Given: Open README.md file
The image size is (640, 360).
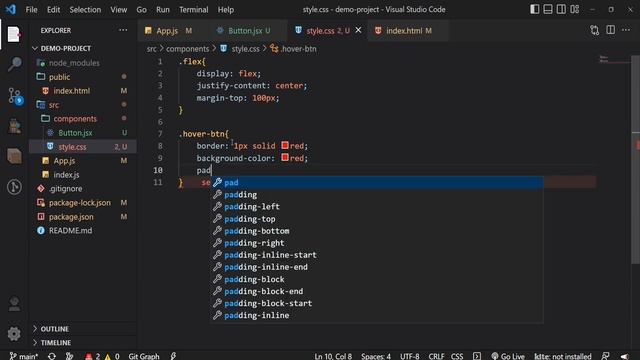Looking at the screenshot, I should (82, 231).
